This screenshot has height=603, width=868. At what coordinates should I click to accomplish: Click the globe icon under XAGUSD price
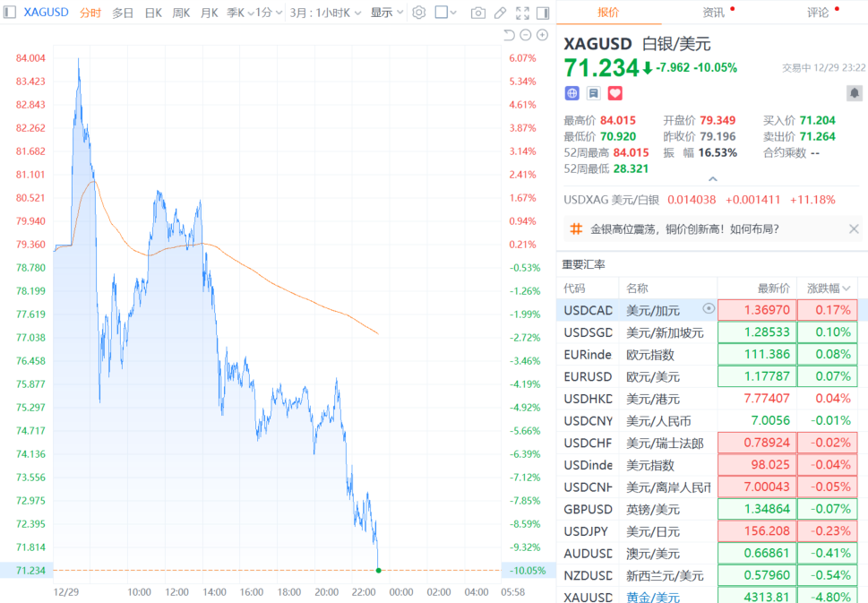(572, 93)
